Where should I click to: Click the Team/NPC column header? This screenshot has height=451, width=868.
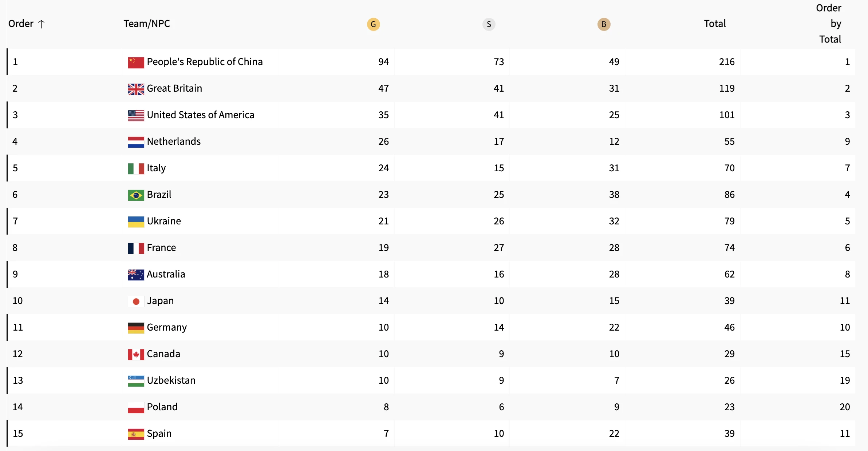pos(147,24)
